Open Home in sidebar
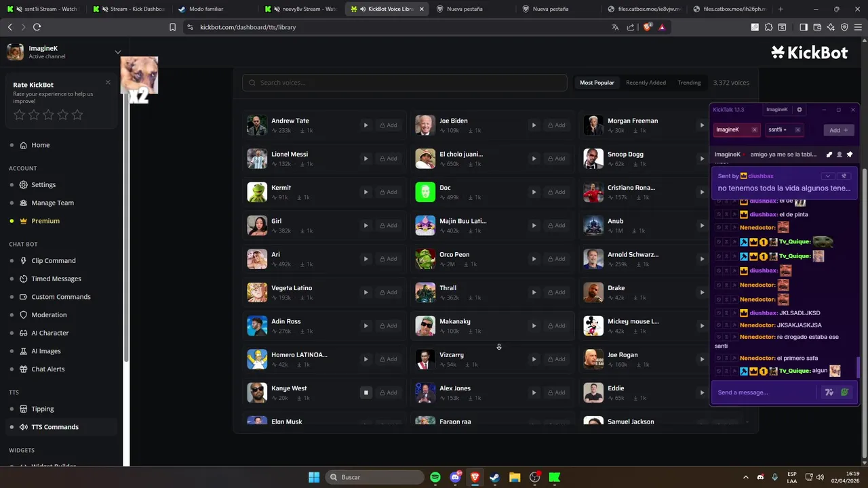Viewport: 868px width, 488px height. click(x=40, y=145)
